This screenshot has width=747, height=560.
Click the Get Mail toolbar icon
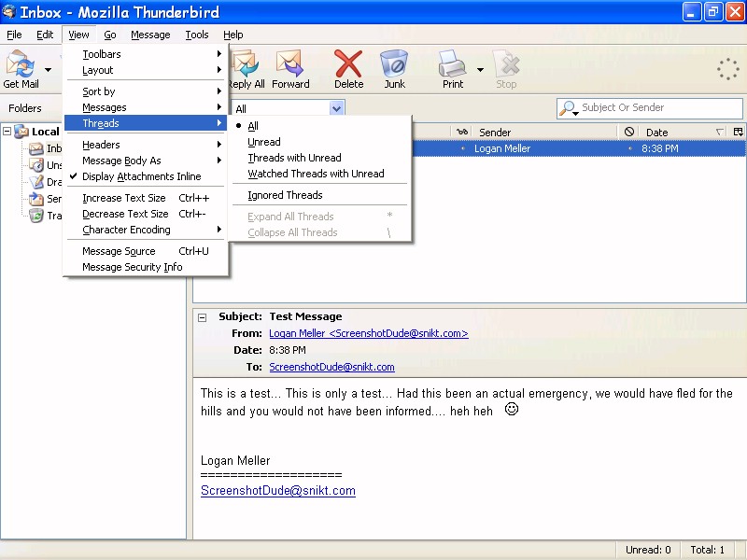coord(20,63)
